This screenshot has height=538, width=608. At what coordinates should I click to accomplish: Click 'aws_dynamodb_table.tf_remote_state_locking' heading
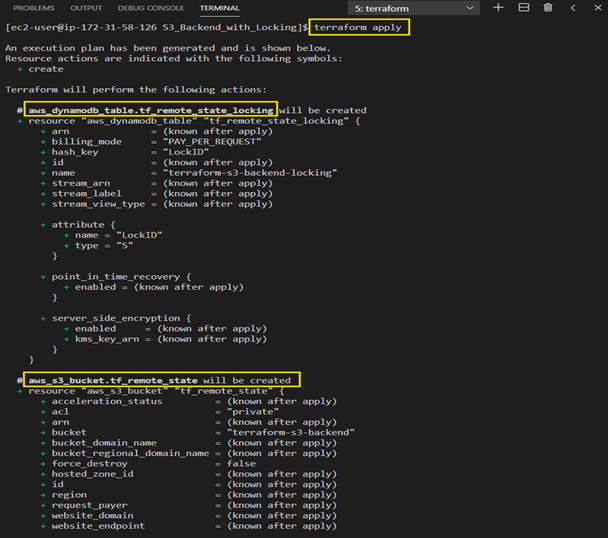tap(151, 111)
